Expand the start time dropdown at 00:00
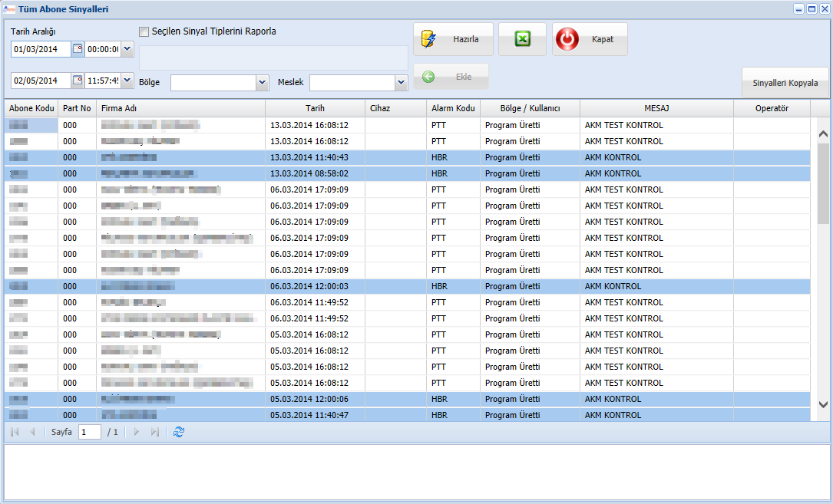The height and width of the screenshot is (504, 833). [127, 49]
